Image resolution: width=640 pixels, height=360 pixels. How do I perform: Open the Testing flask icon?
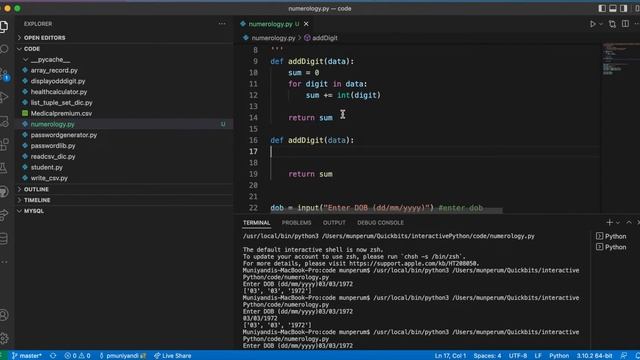pyautogui.click(x=4, y=168)
